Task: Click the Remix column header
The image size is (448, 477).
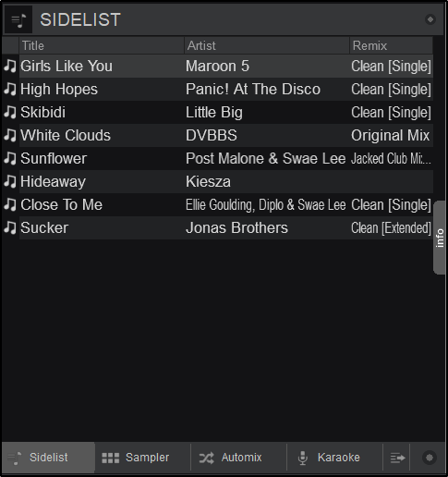Action: click(x=392, y=45)
